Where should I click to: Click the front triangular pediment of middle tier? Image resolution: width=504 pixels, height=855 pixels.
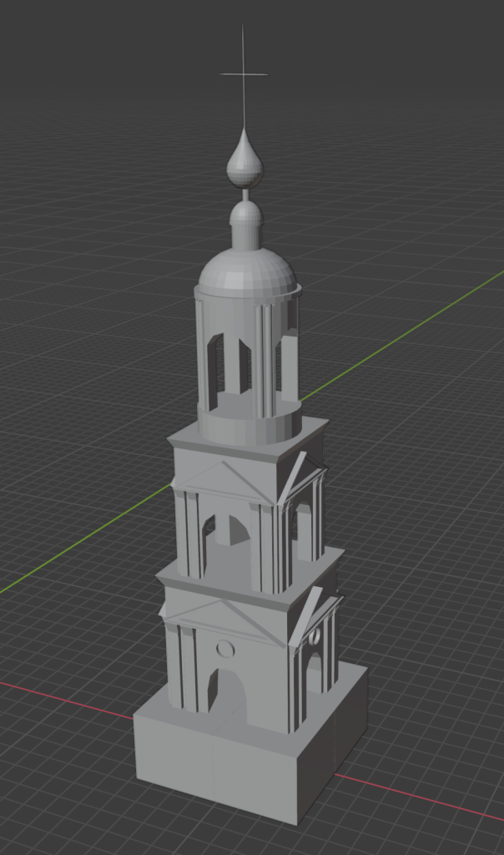point(225,483)
